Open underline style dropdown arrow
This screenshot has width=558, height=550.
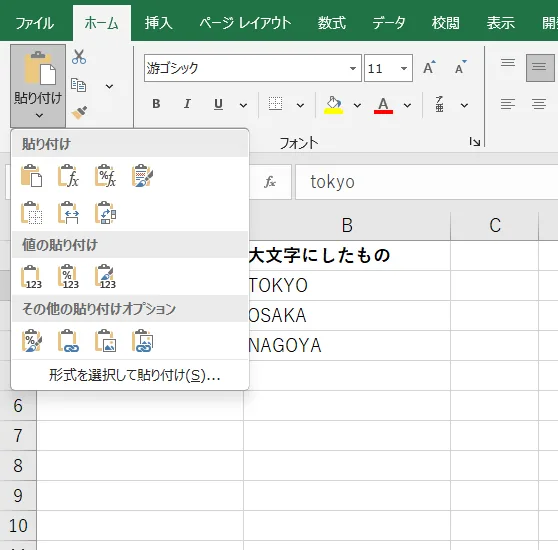pyautogui.click(x=243, y=105)
